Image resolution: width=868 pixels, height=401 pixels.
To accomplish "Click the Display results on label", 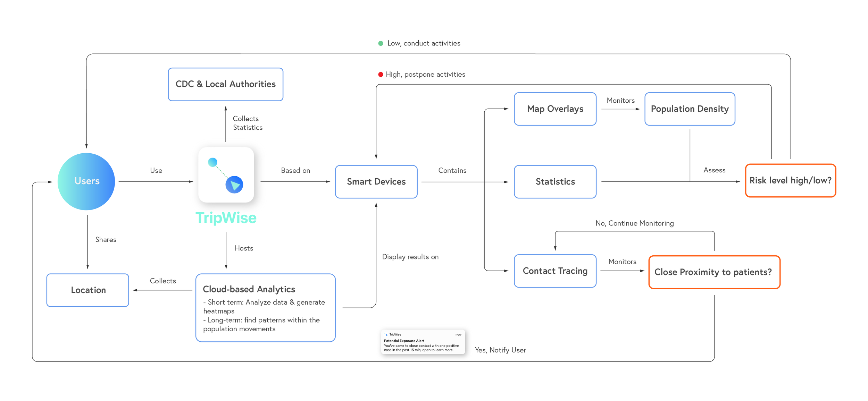I will 410,257.
